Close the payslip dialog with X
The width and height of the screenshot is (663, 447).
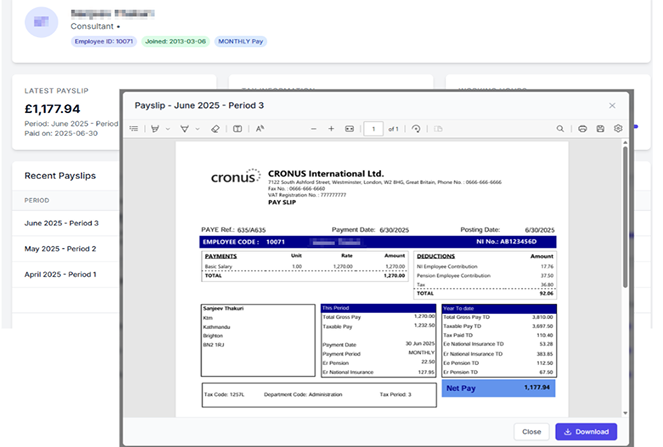[x=612, y=105]
